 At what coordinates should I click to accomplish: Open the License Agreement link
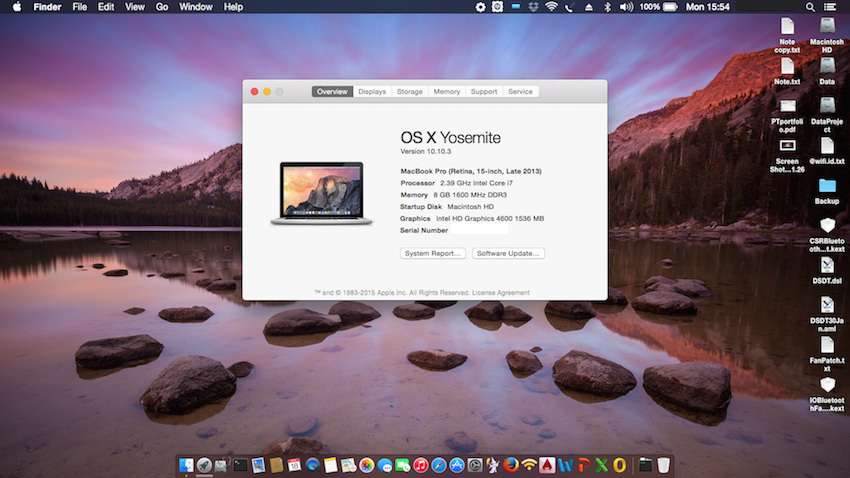[x=501, y=293]
